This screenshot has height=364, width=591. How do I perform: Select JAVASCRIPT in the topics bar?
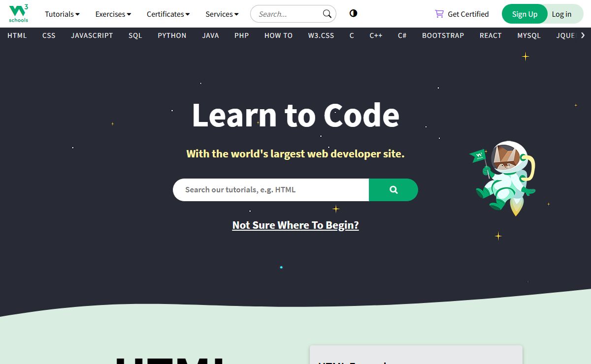(x=92, y=35)
